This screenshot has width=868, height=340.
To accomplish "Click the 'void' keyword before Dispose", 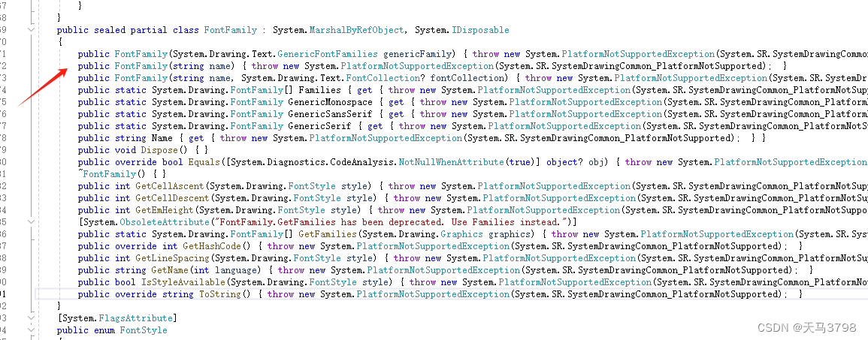I will click(x=125, y=150).
